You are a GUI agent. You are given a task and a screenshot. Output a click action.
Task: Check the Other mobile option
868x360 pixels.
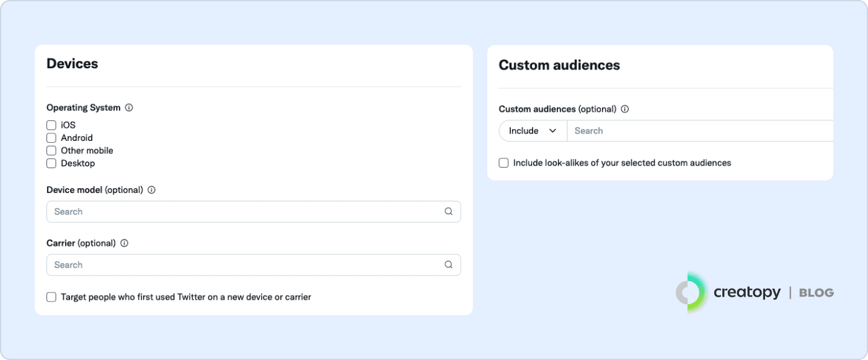51,151
